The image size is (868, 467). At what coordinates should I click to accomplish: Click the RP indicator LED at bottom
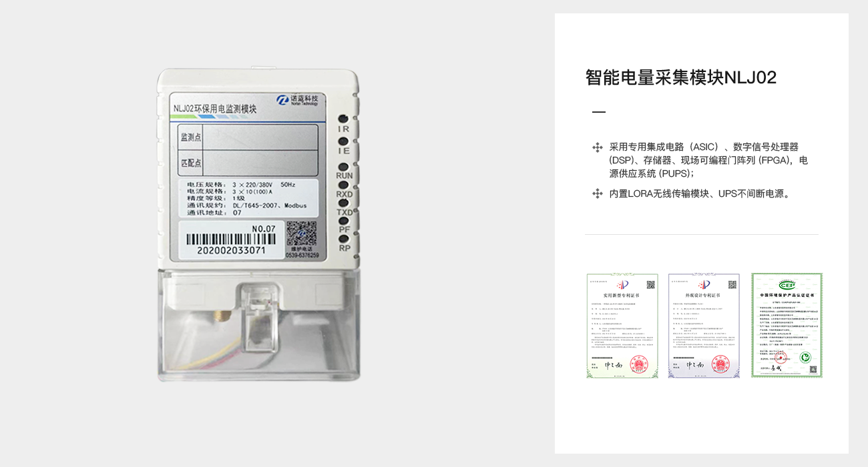(x=343, y=239)
